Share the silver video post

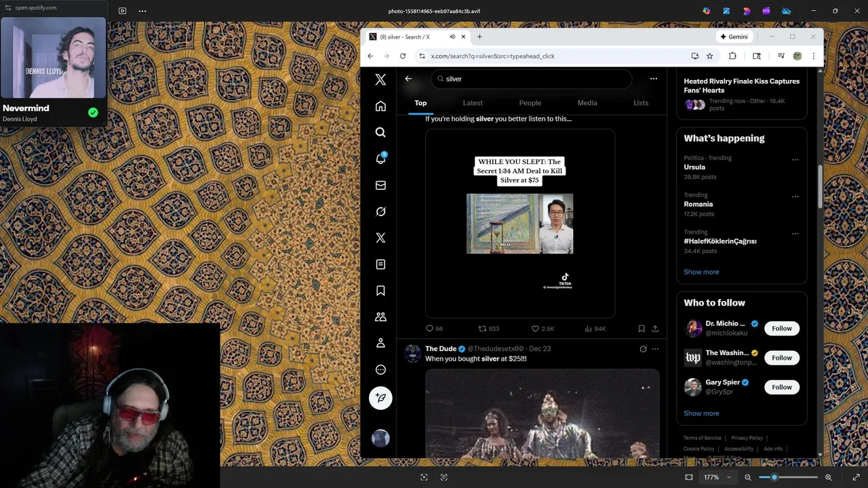tap(655, 329)
